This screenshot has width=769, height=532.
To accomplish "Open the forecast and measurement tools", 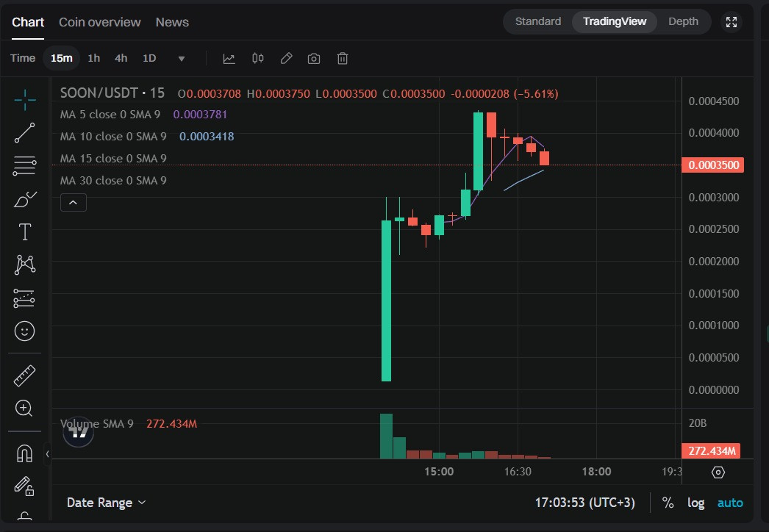I will coord(24,298).
